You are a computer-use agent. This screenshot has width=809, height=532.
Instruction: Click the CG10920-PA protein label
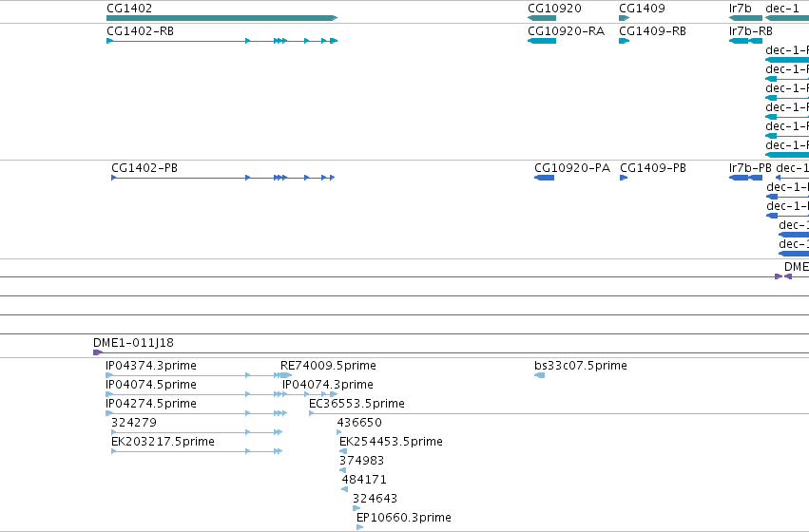pyautogui.click(x=572, y=167)
